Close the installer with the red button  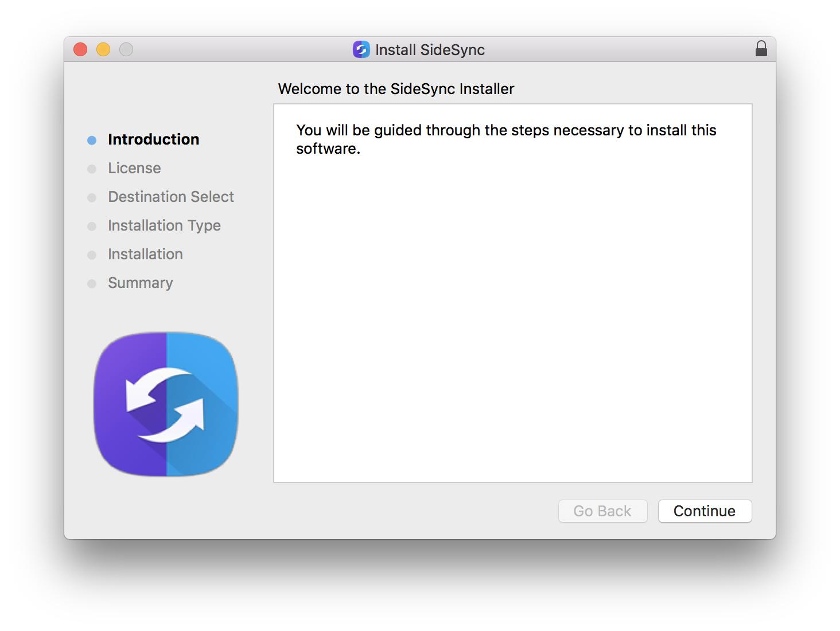pyautogui.click(x=80, y=50)
